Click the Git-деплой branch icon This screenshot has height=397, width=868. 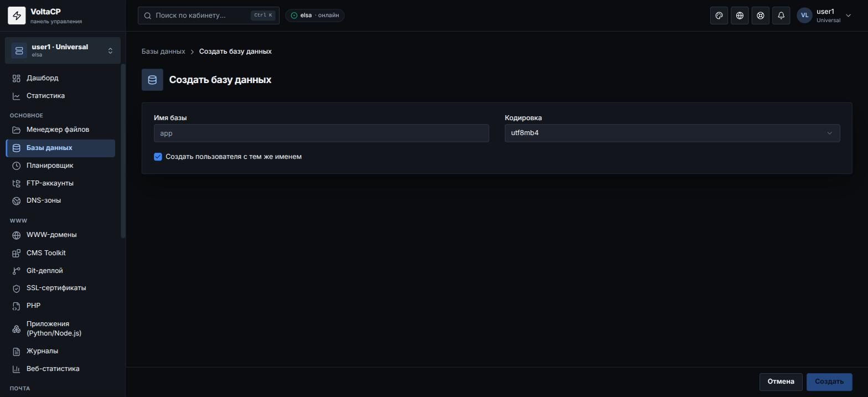(17, 271)
